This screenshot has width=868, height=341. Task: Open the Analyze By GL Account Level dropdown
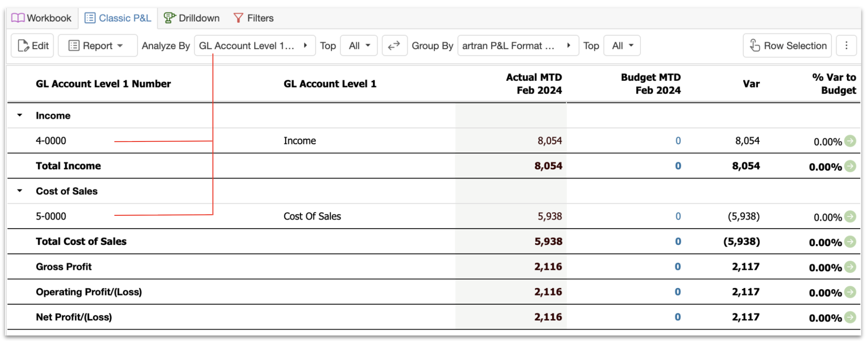click(255, 46)
